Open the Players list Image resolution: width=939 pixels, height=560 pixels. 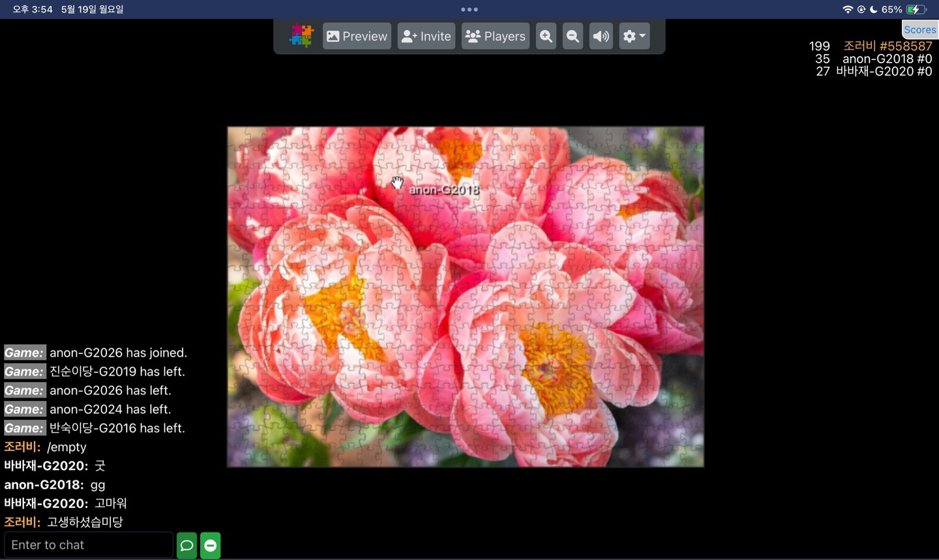pyautogui.click(x=496, y=37)
